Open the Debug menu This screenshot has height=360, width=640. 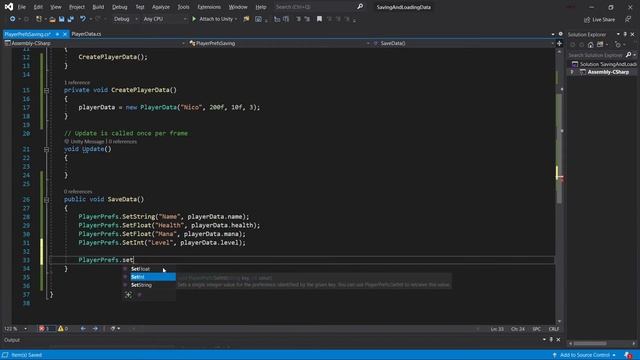pos(120,7)
